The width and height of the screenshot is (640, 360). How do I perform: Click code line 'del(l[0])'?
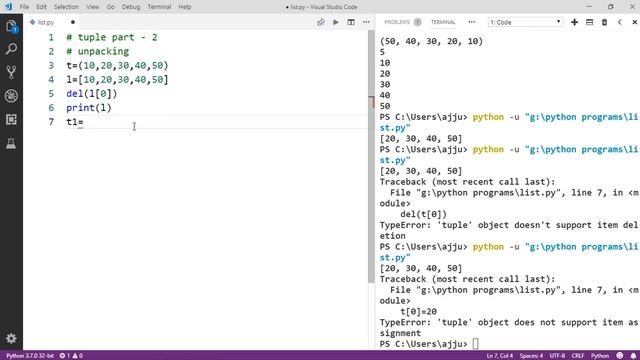[x=92, y=93]
